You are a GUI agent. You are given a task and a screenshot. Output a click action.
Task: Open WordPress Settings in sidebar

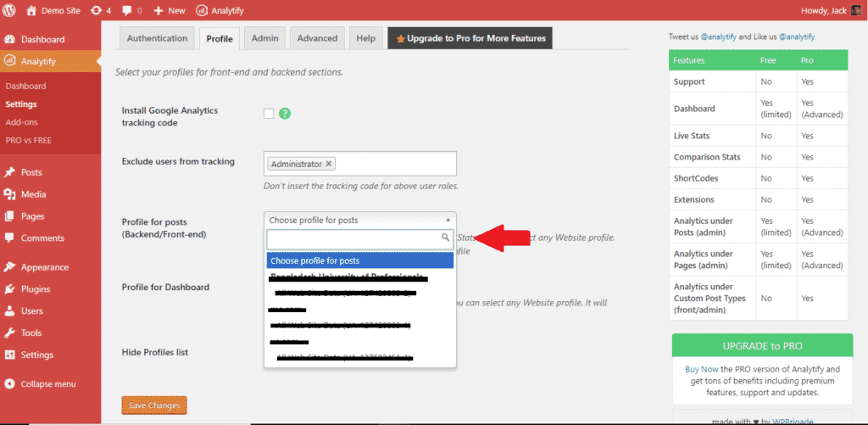coord(37,355)
